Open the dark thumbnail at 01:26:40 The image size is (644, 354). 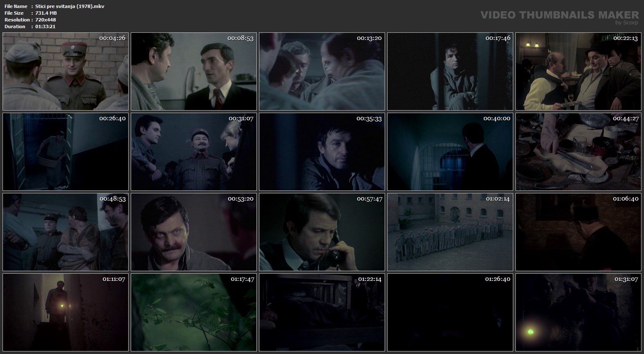450,312
